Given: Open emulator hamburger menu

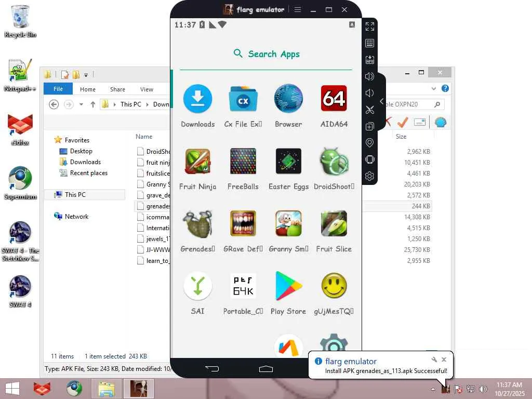Looking at the screenshot, I should pos(298,9).
